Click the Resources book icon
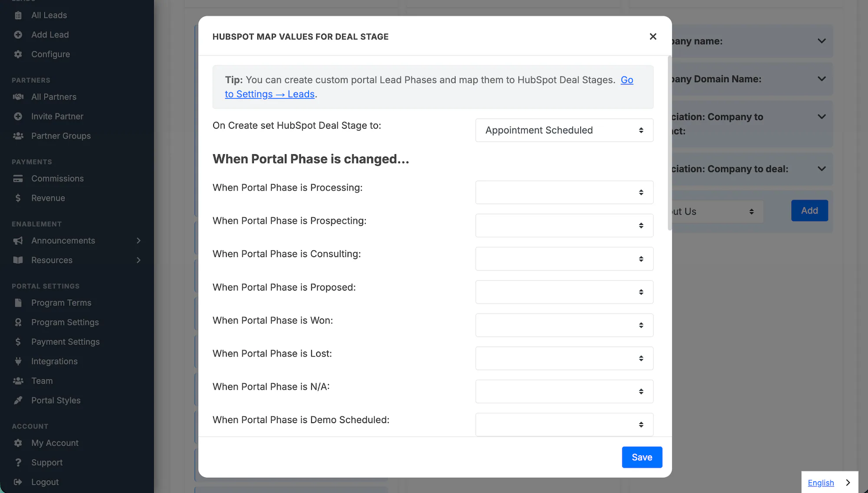This screenshot has height=493, width=868. [x=18, y=260]
